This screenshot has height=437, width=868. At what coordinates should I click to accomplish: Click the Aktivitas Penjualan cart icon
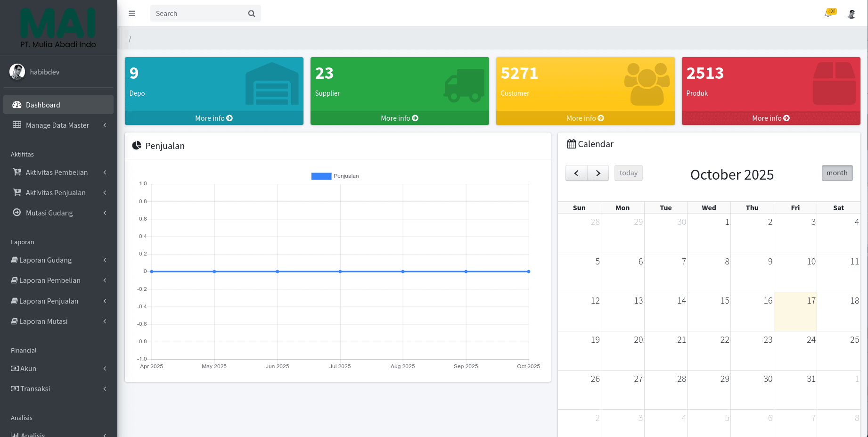[17, 192]
